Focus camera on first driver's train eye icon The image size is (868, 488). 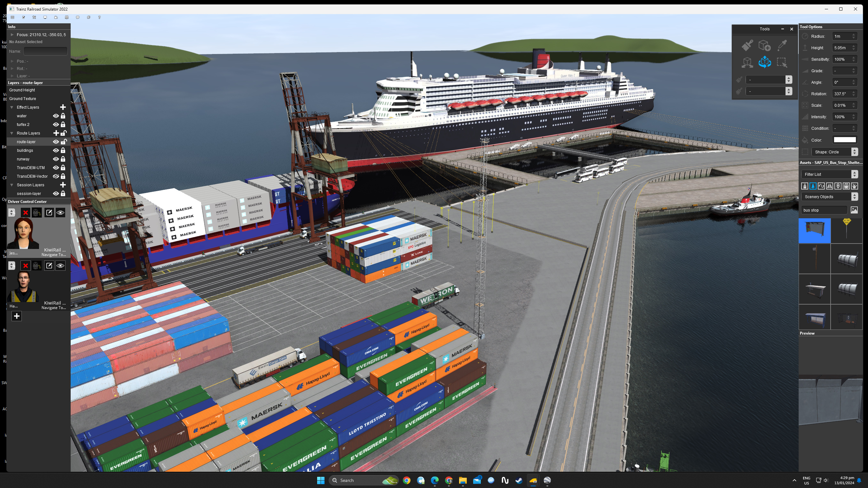pyautogui.click(x=60, y=213)
